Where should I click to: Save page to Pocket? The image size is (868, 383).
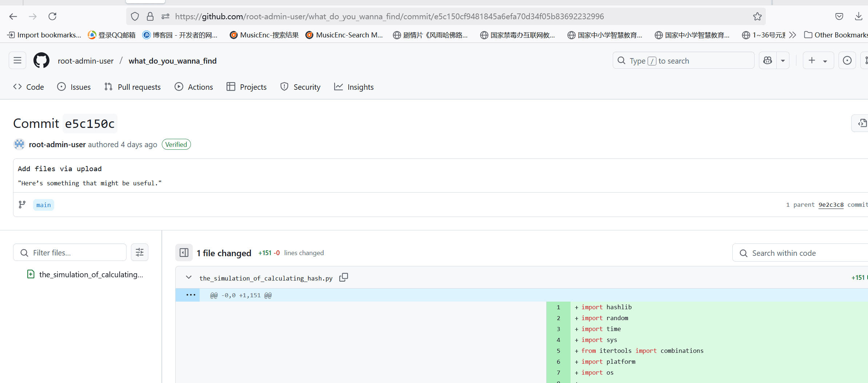coord(839,16)
